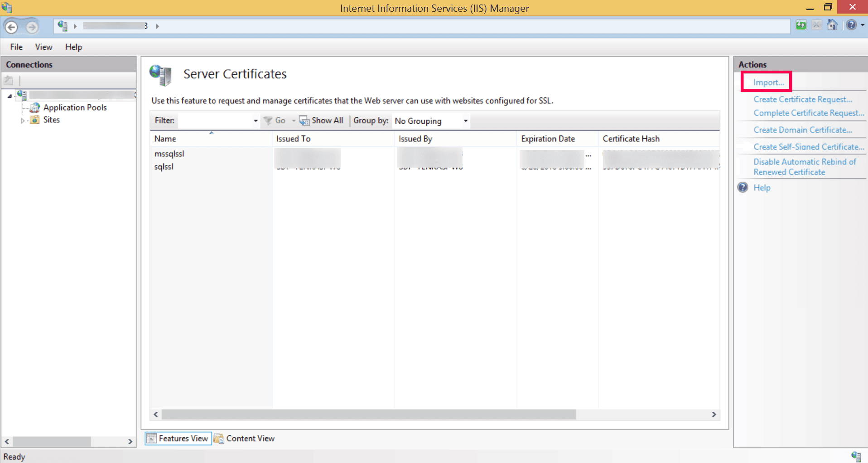
Task: Click the refresh icon on the toolbar
Action: (x=801, y=25)
